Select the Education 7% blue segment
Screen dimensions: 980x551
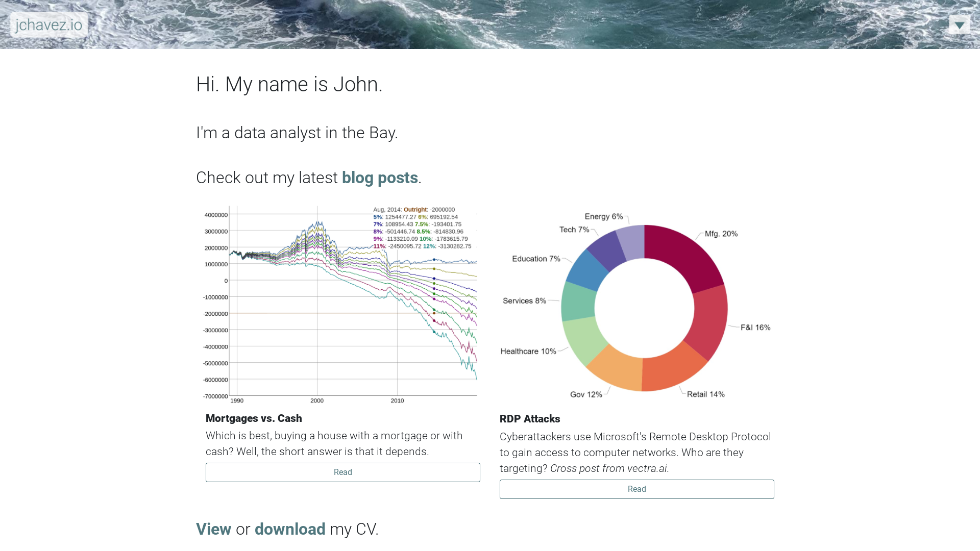587,270
